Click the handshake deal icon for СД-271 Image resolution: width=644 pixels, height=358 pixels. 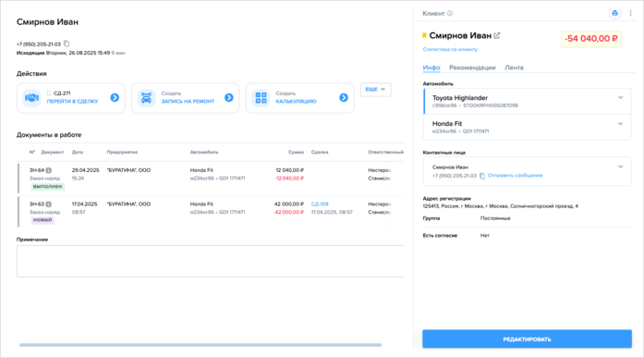(x=31, y=98)
